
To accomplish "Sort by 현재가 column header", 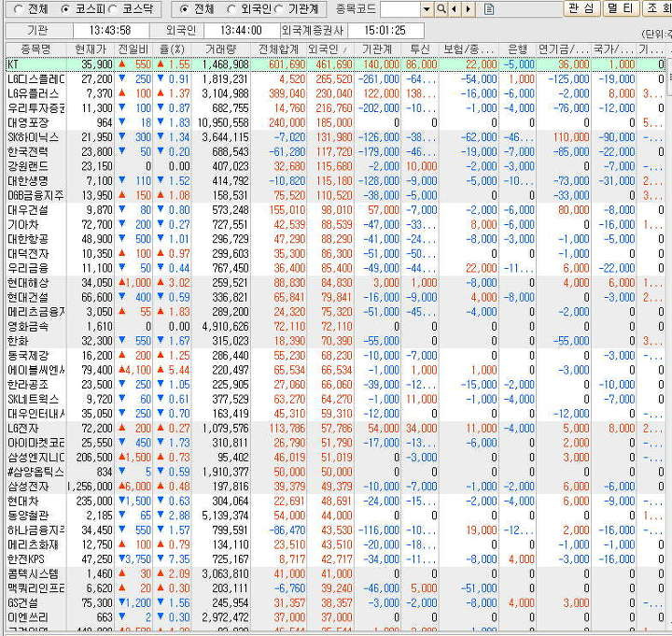I will 91,49.
